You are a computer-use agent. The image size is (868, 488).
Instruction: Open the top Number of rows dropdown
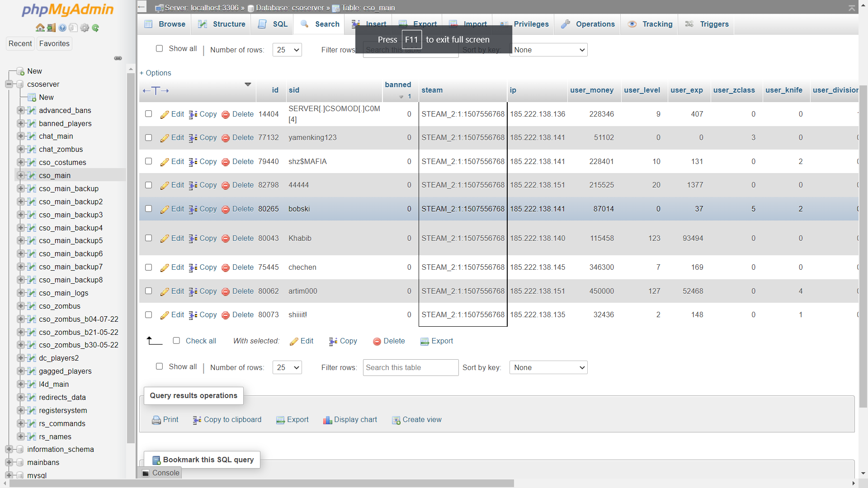[287, 50]
